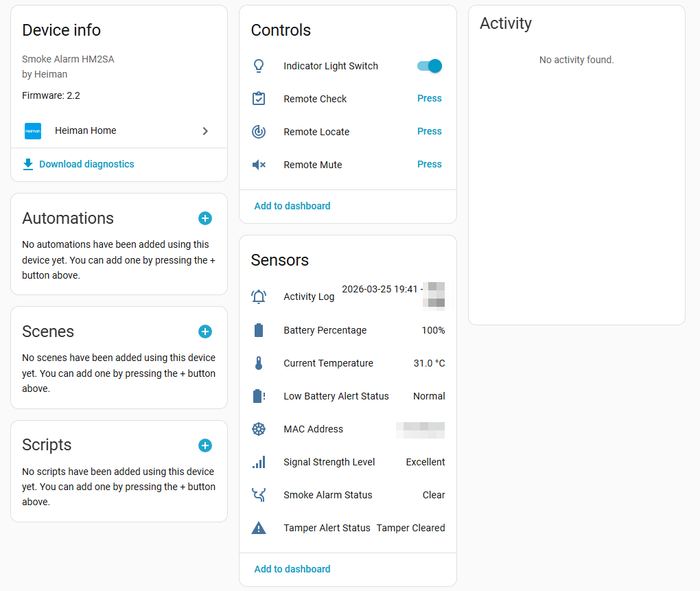The width and height of the screenshot is (700, 591).
Task: Add a new scene with plus icon
Action: click(205, 332)
